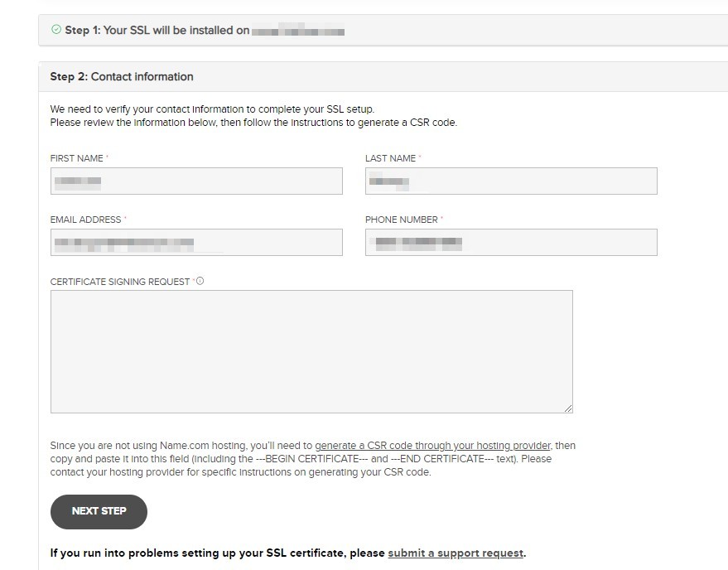Click the FIRST NAME label

76,158
